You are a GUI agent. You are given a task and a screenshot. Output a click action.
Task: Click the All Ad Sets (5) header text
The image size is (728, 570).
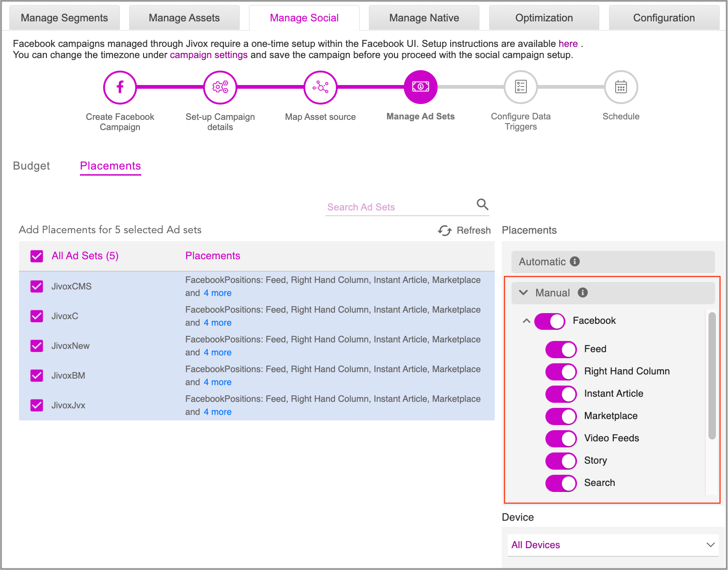[x=85, y=256]
